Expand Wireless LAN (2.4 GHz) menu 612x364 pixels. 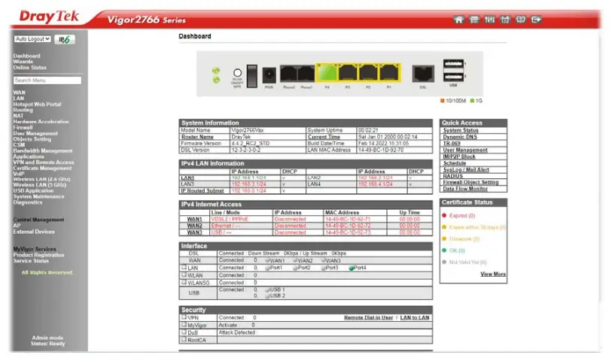41,180
